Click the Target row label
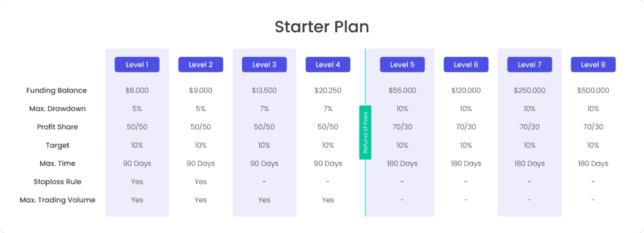The height and width of the screenshot is (233, 644). [57, 145]
